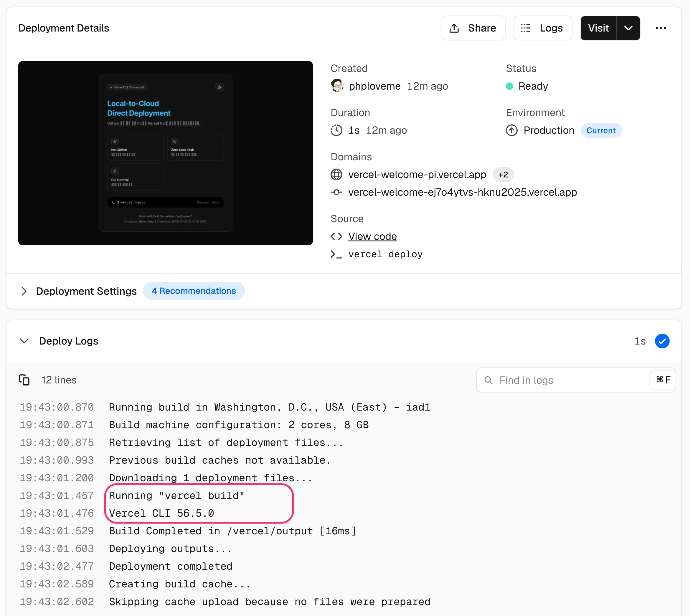Select the 'Deployment completed' log line
The width and height of the screenshot is (690, 616).
171,566
